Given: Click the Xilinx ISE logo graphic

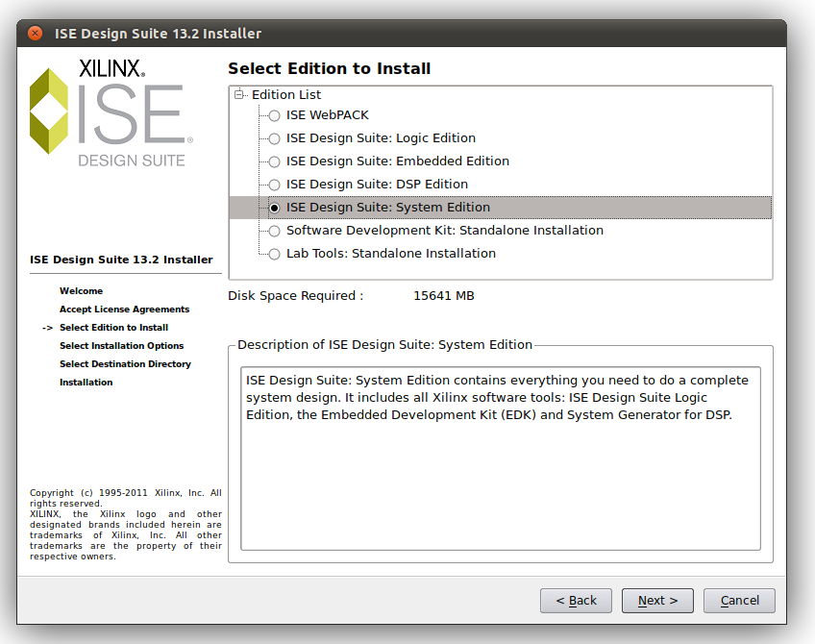Looking at the screenshot, I should point(111,112).
